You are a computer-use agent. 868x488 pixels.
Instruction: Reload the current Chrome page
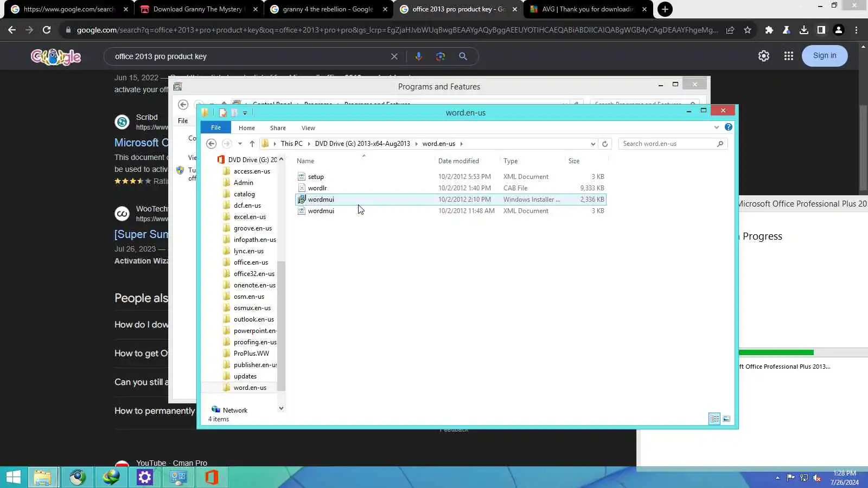pos(47,30)
